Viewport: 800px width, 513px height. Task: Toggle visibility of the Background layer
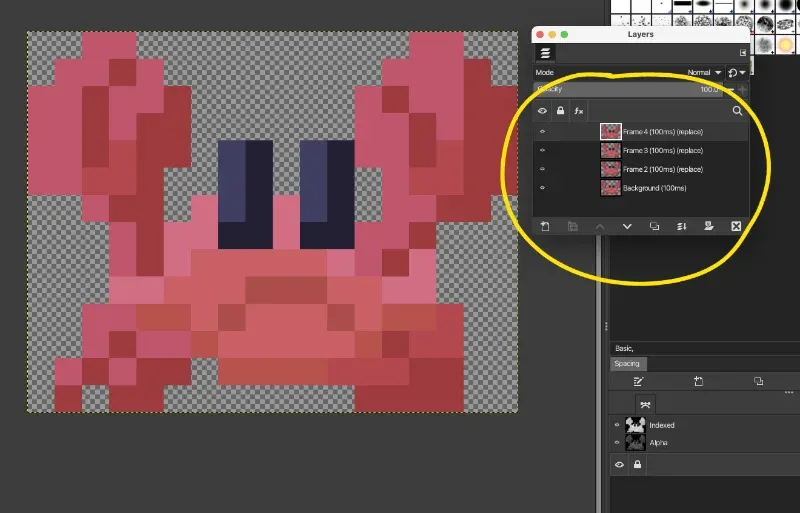543,188
